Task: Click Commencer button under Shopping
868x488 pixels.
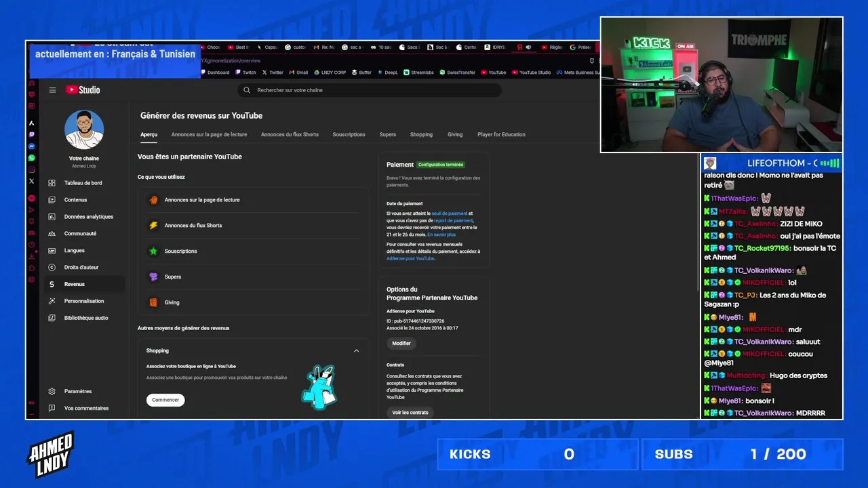Action: (x=165, y=400)
